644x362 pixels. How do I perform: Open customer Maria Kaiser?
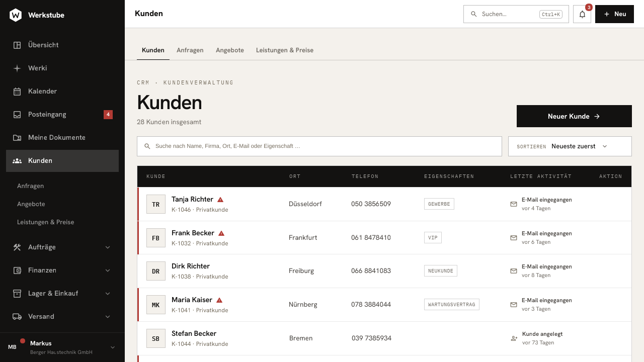[x=192, y=300]
